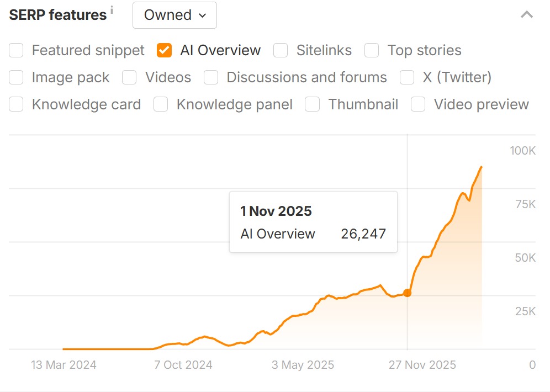
Task: Click the orange data point on chart
Action: pyautogui.click(x=408, y=293)
